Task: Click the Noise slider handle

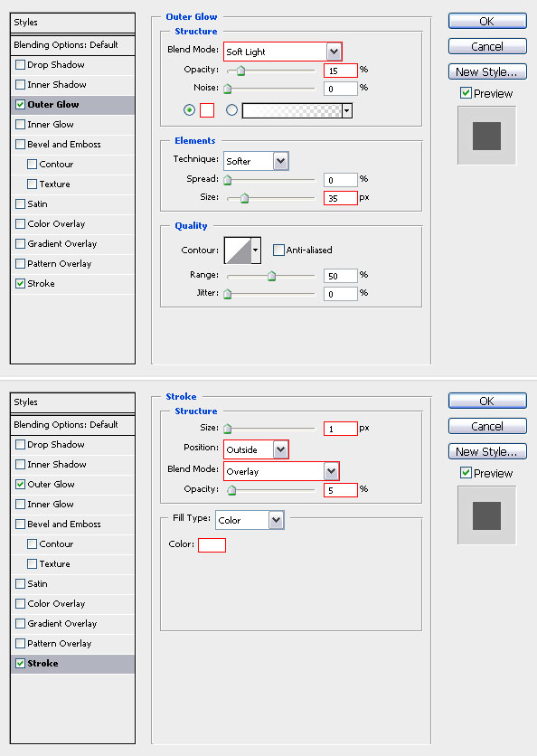Action: point(228,89)
